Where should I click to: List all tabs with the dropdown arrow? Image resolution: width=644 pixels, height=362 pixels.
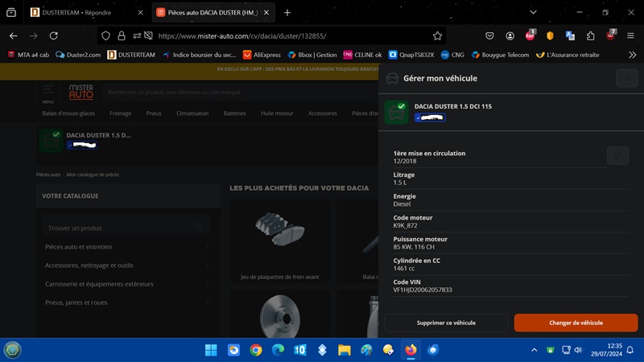[533, 12]
